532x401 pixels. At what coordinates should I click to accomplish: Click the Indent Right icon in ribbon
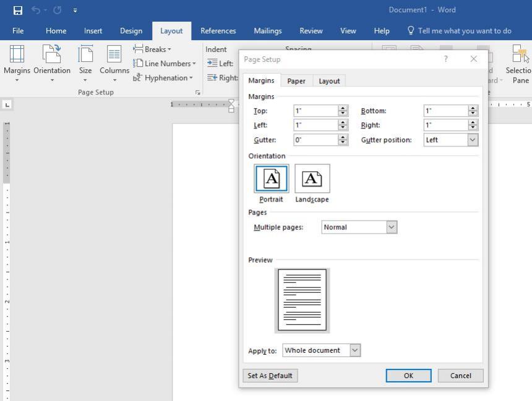click(212, 78)
